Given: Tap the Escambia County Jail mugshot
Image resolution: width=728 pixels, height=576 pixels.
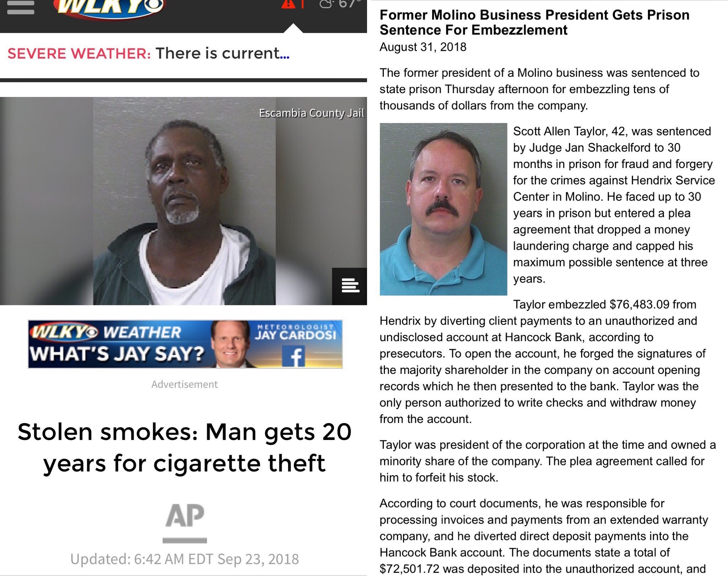Looking at the screenshot, I should pos(184,201).
